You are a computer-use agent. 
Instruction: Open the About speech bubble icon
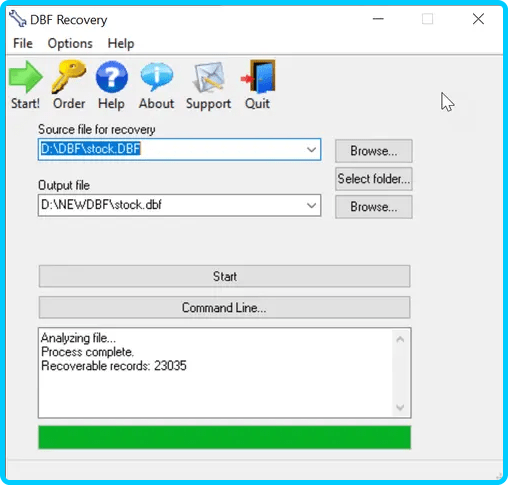tap(157, 77)
